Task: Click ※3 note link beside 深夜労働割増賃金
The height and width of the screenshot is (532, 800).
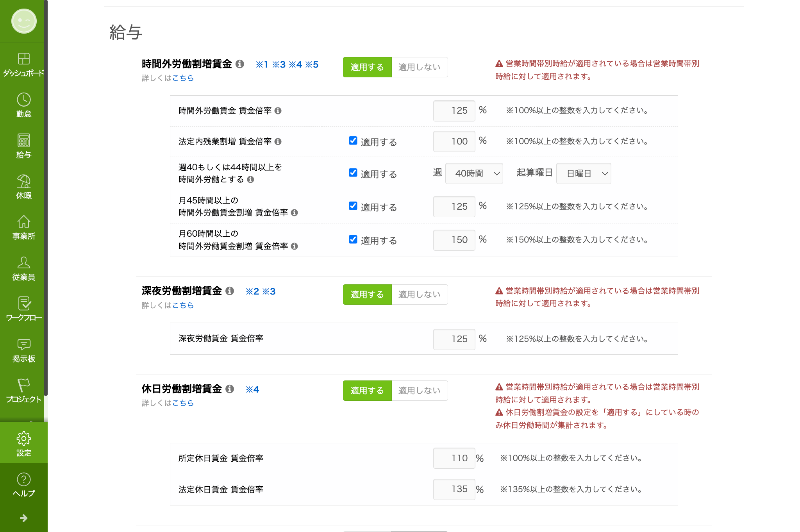Action: (x=269, y=291)
